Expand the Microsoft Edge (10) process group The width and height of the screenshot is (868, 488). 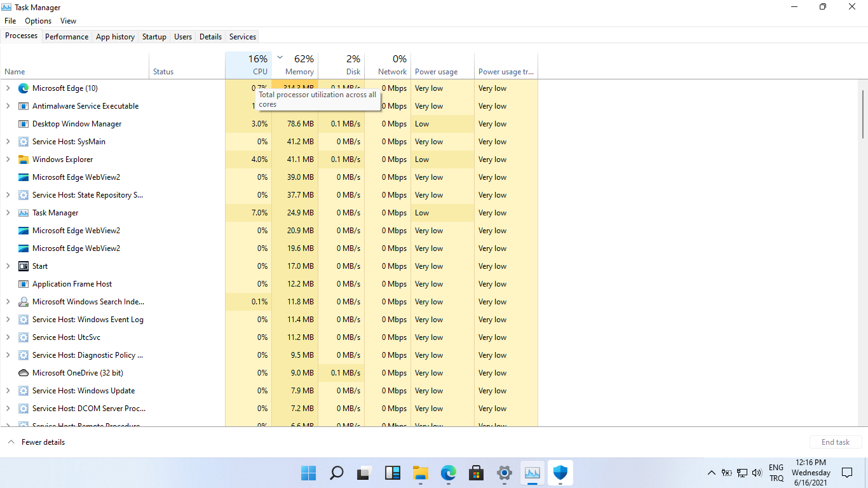coord(8,88)
